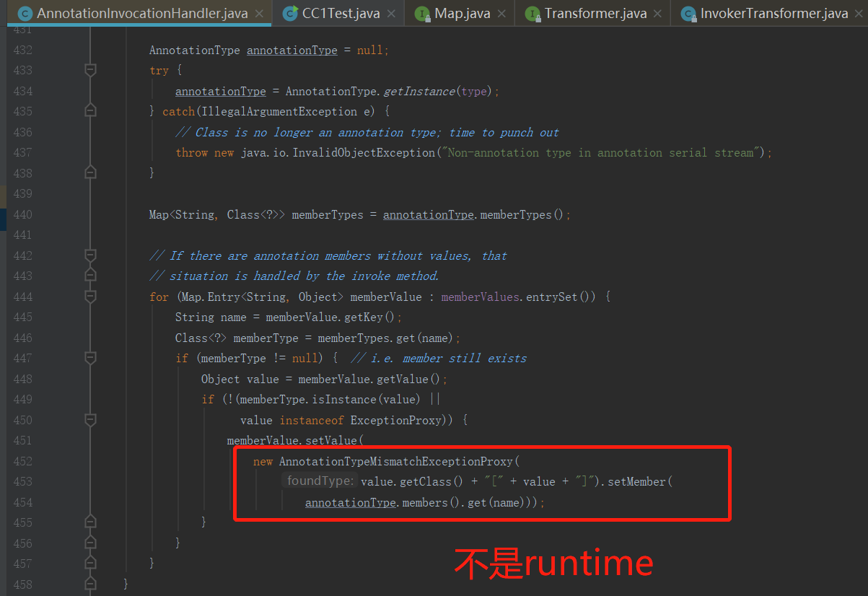Click the class icon on AnnotationInvocationHandler.java tab
This screenshot has width=868, height=596.
pos(25,14)
